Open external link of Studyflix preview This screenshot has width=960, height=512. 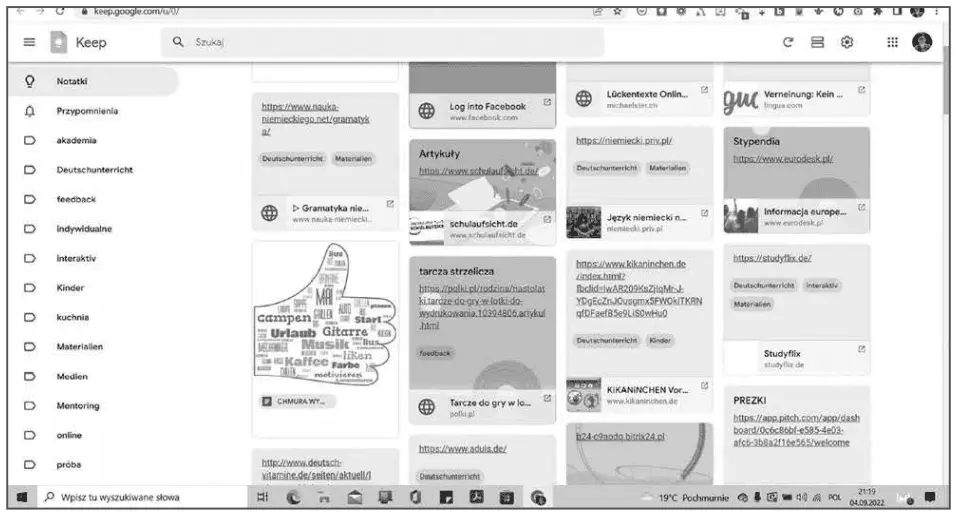pos(861,349)
